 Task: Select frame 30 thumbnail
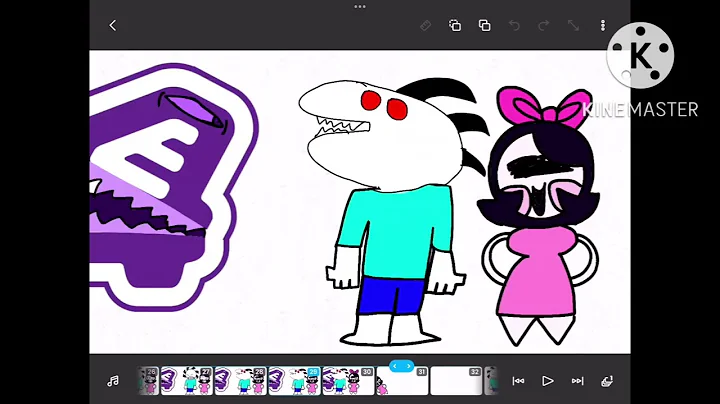coord(348,381)
